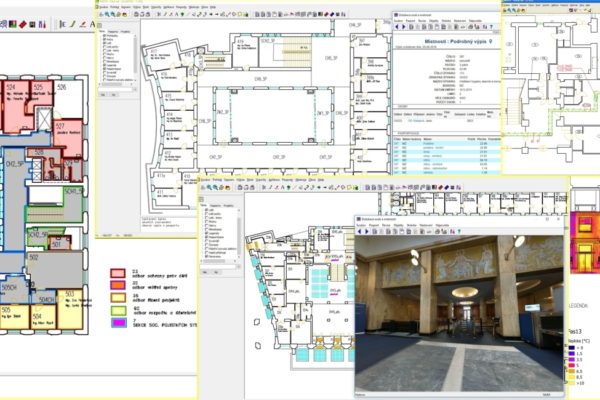Toggle topmost layer checkbox in lower plan window

[207, 210]
